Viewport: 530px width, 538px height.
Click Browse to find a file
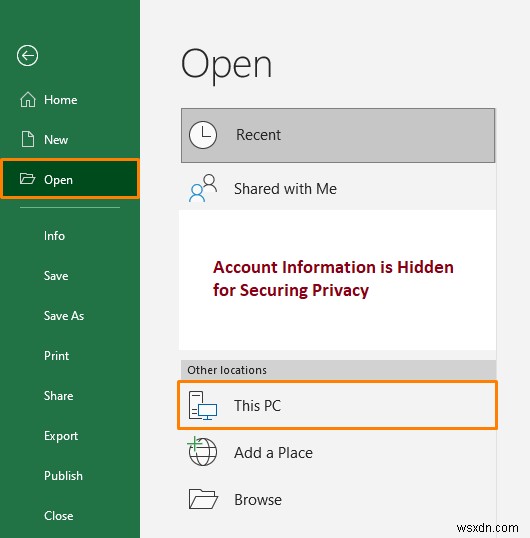coord(338,499)
